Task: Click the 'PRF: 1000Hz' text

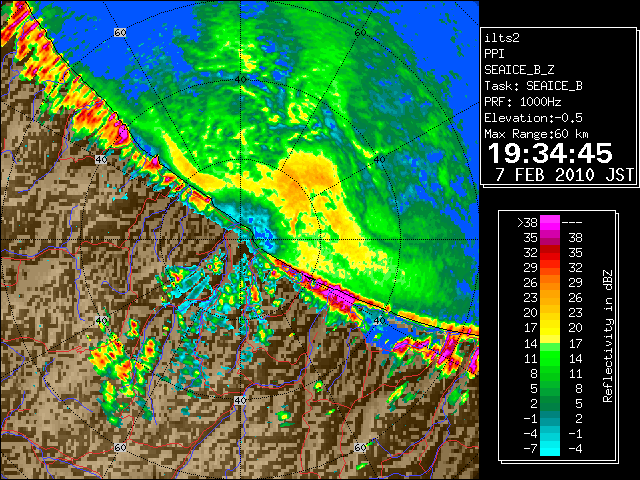Action: click(522, 102)
